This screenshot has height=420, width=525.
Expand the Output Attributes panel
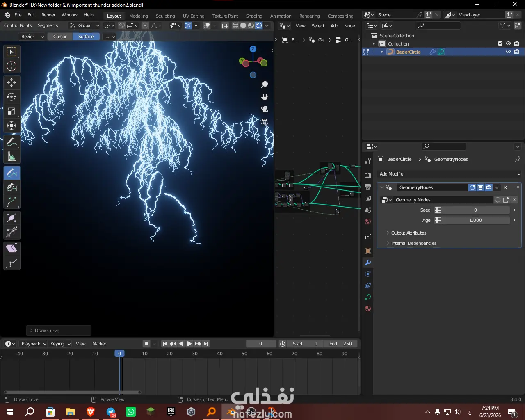409,233
